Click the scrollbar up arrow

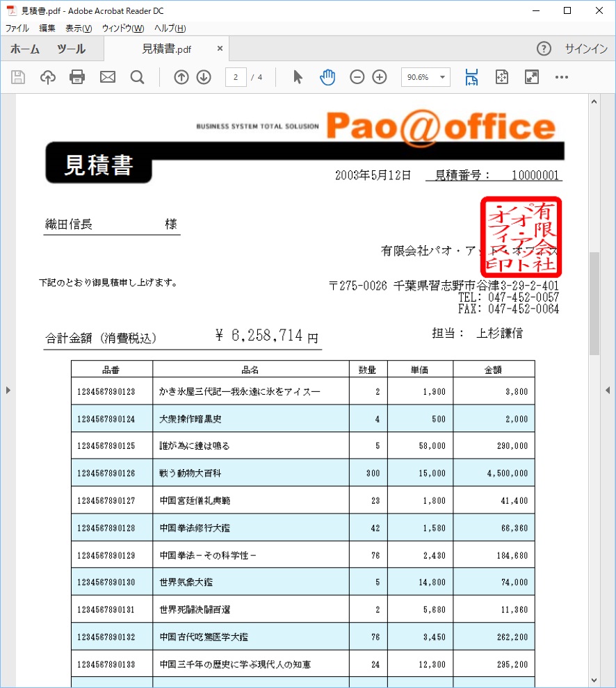tap(594, 101)
